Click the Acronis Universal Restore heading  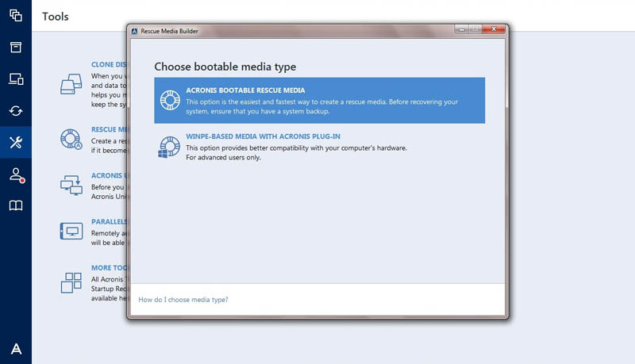click(109, 175)
